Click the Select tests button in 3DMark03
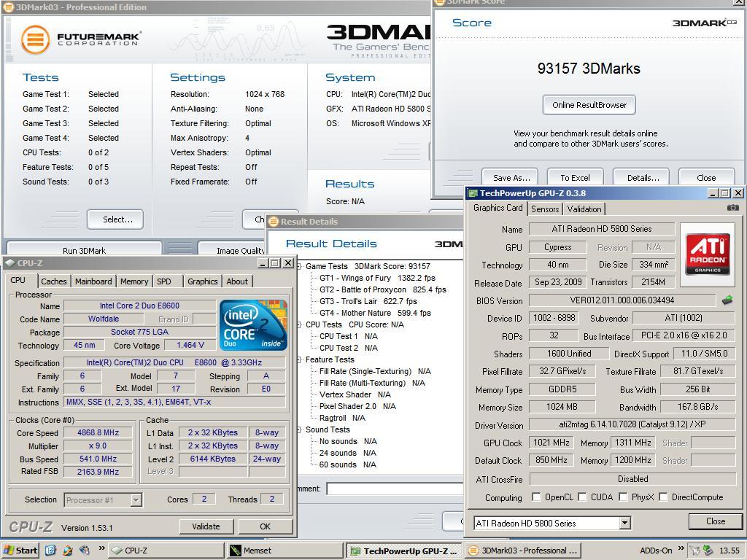747x560 pixels. [x=115, y=219]
